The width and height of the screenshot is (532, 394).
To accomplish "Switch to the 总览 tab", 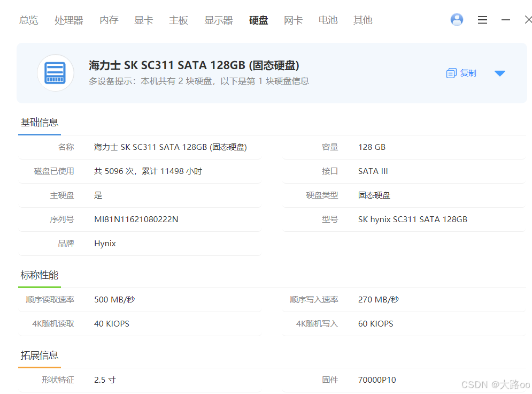I will pyautogui.click(x=29, y=20).
